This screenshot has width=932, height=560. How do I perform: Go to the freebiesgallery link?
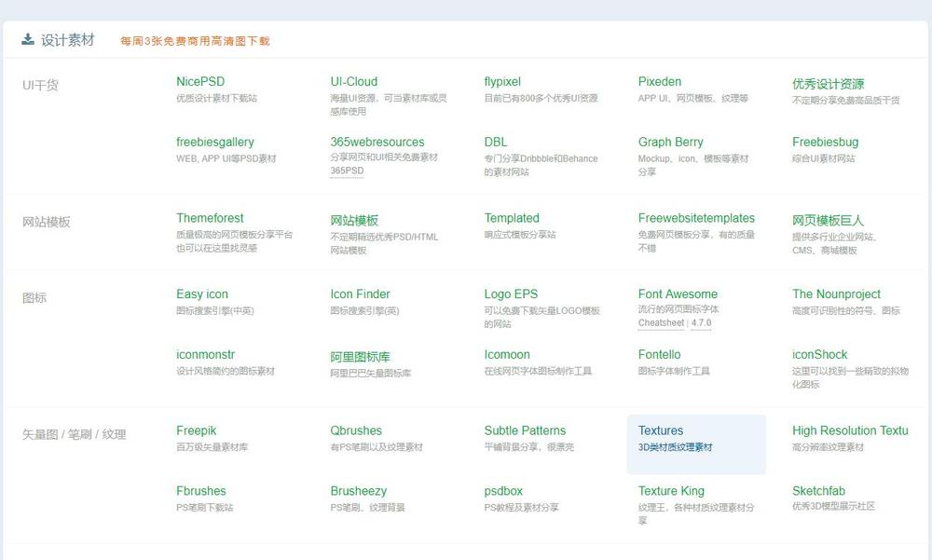click(215, 142)
